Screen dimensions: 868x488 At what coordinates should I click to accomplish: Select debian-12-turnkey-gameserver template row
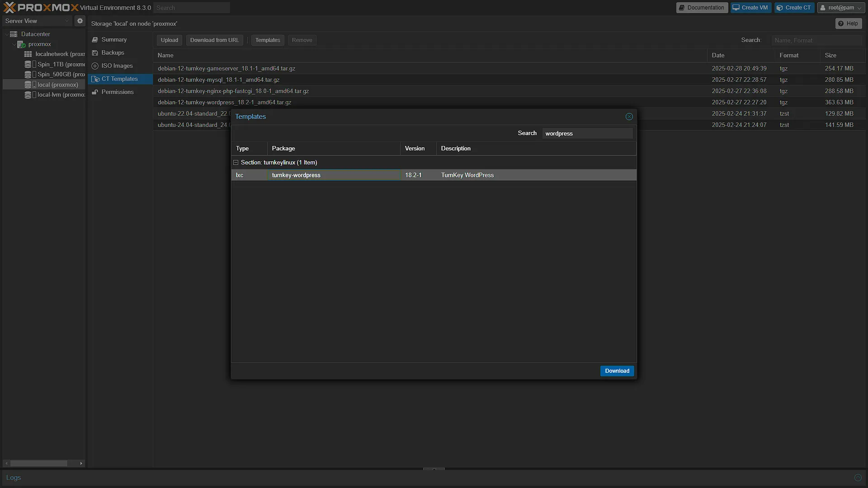tap(509, 68)
